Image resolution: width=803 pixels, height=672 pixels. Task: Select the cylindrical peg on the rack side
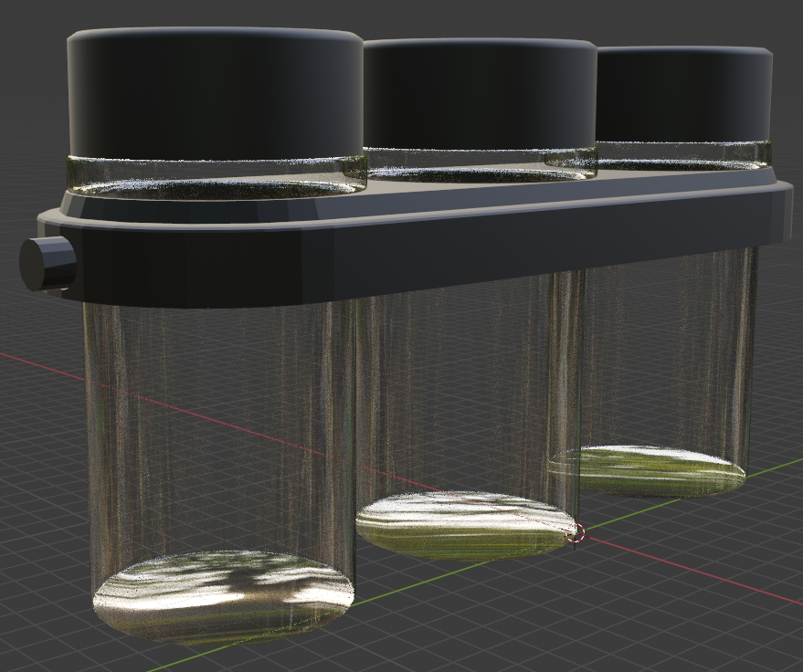pyautogui.click(x=48, y=264)
